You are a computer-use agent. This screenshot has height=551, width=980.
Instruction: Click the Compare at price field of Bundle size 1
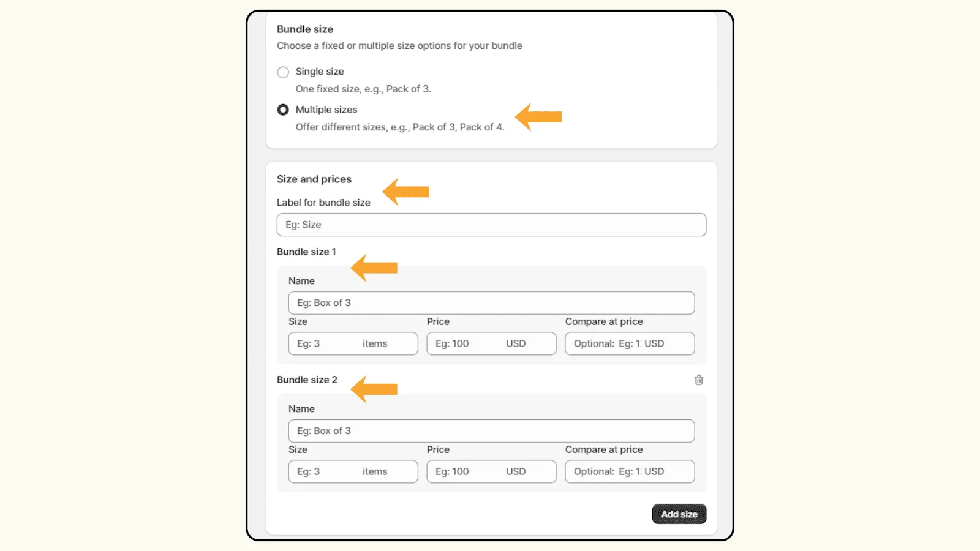[629, 343]
